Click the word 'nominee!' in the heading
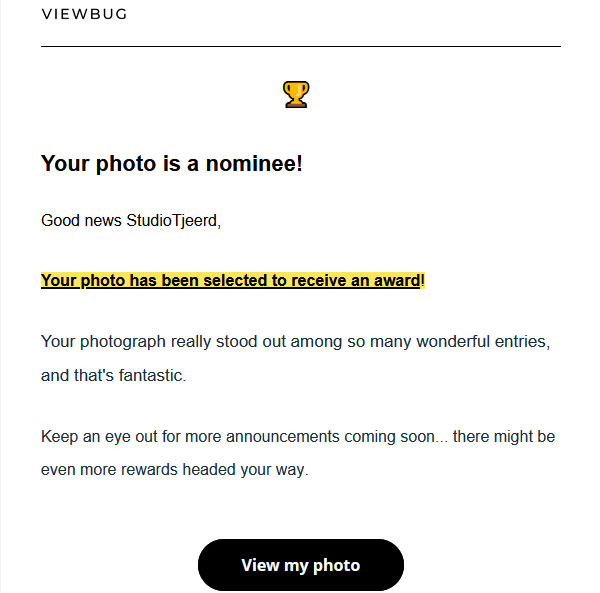This screenshot has height=593, width=600. point(254,163)
